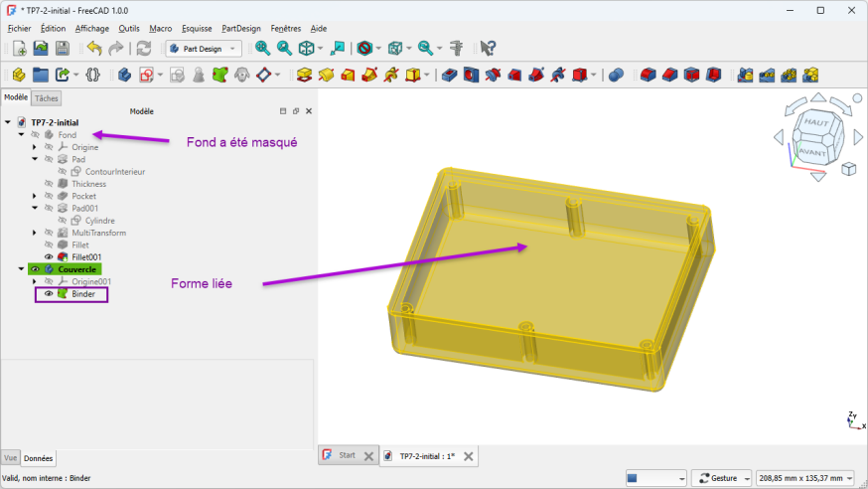The image size is (868, 489).
Task: Open the Gesture navigation style button
Action: [x=721, y=478]
